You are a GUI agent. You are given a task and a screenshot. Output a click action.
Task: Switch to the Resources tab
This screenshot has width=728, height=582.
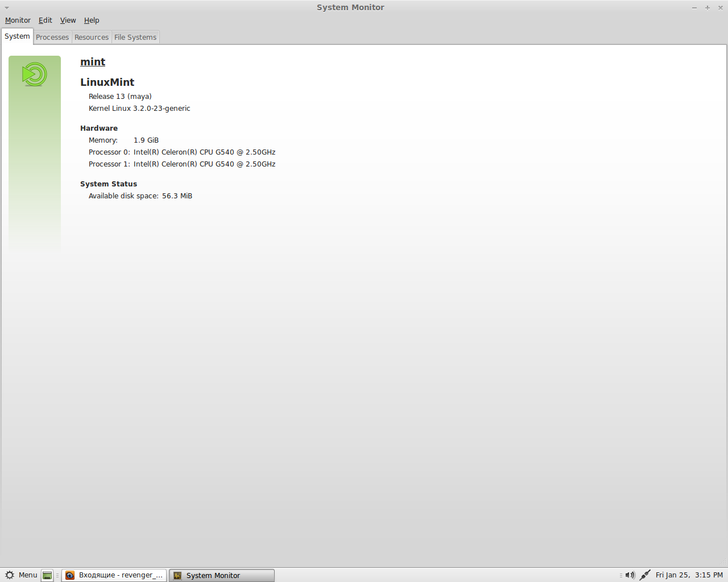tap(92, 38)
